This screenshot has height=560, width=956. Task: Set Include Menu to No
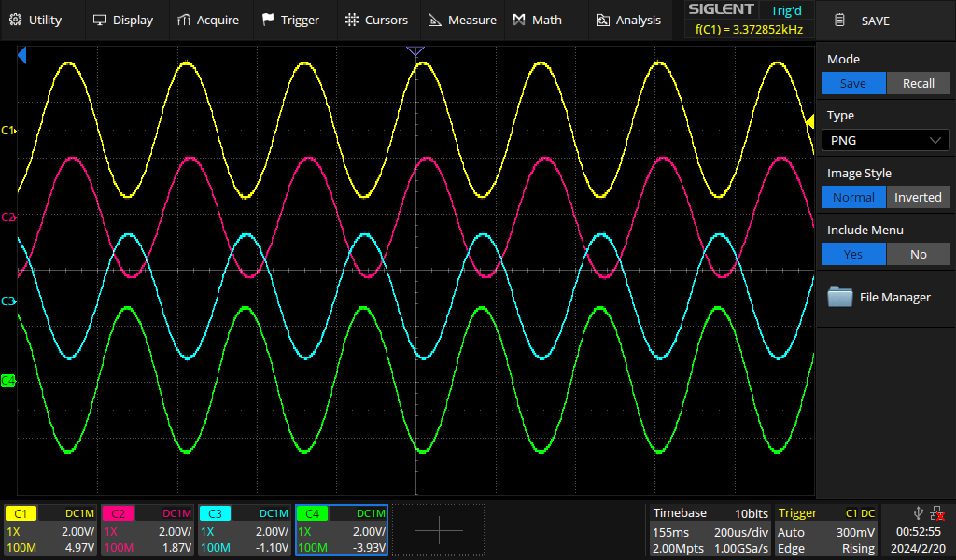pyautogui.click(x=918, y=254)
